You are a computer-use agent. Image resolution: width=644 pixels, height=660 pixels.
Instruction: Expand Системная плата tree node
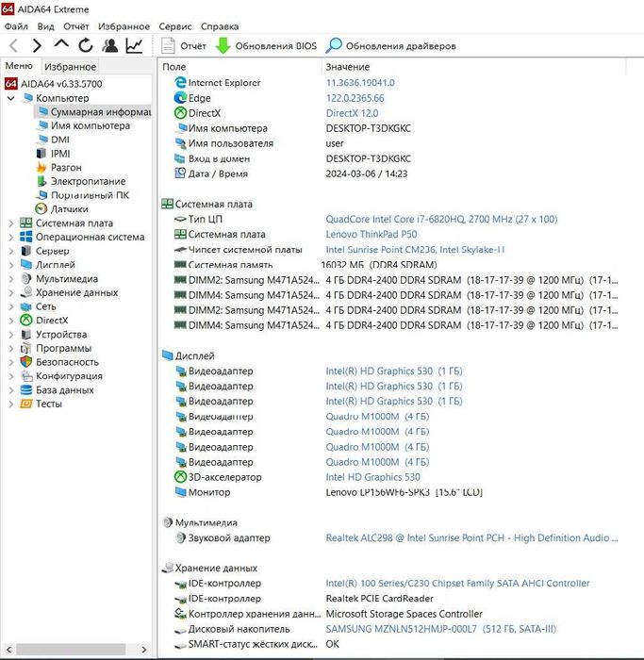(11, 223)
